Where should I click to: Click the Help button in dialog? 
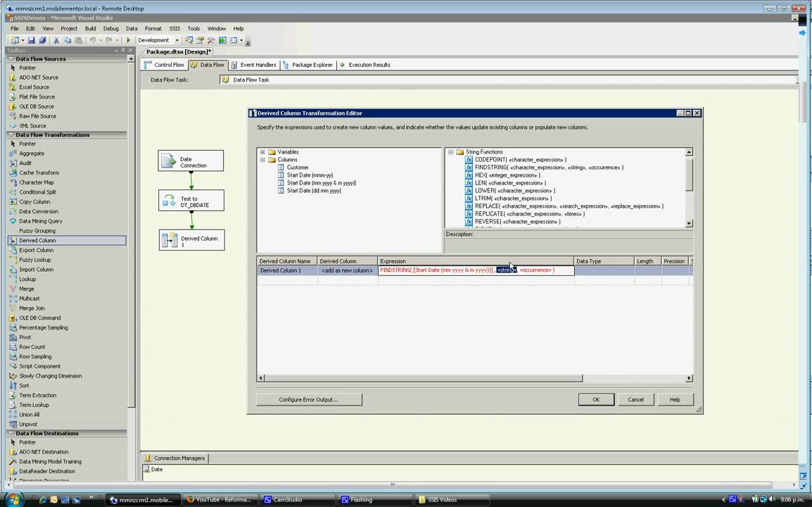point(675,400)
